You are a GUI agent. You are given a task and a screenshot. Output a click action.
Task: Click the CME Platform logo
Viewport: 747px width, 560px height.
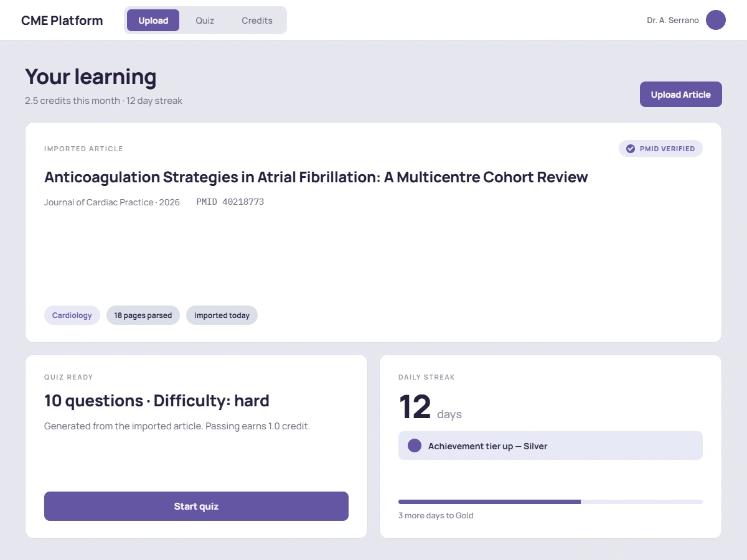[x=62, y=21]
